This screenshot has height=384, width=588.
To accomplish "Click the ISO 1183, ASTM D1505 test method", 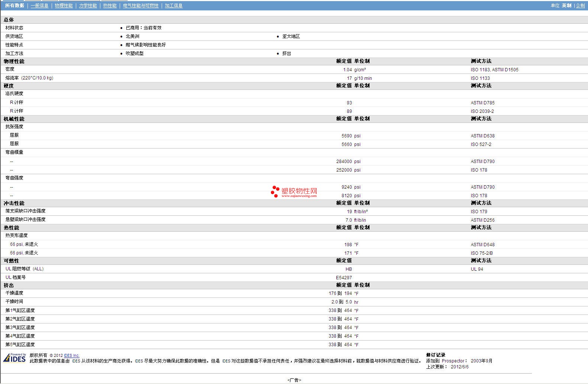I will [494, 69].
